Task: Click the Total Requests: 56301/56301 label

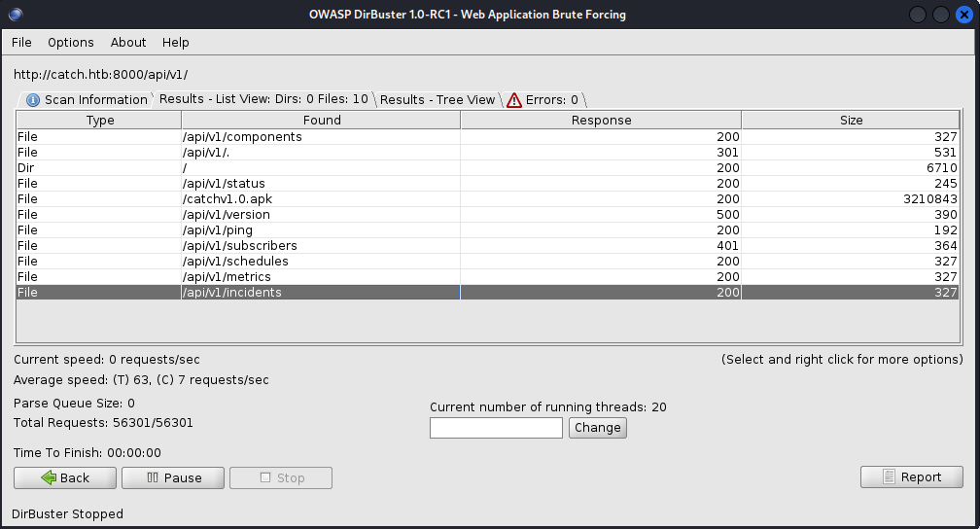Action: (x=103, y=423)
